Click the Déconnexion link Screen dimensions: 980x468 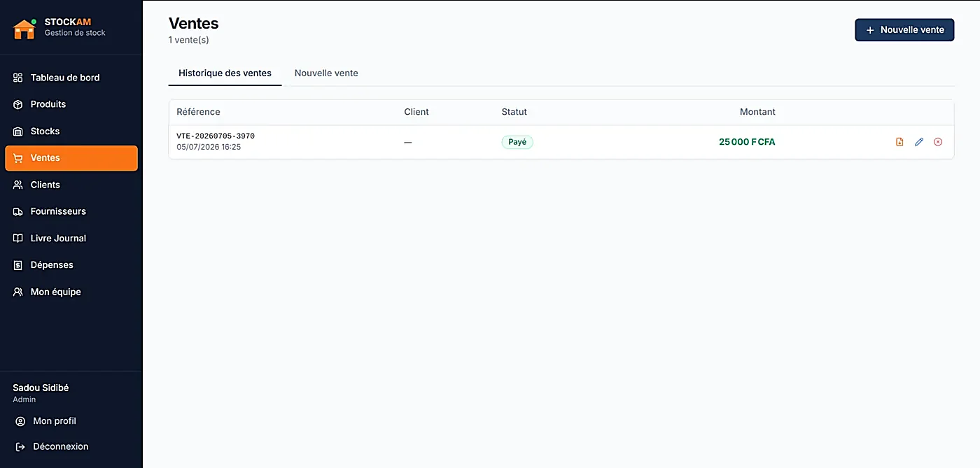pyautogui.click(x=71, y=446)
